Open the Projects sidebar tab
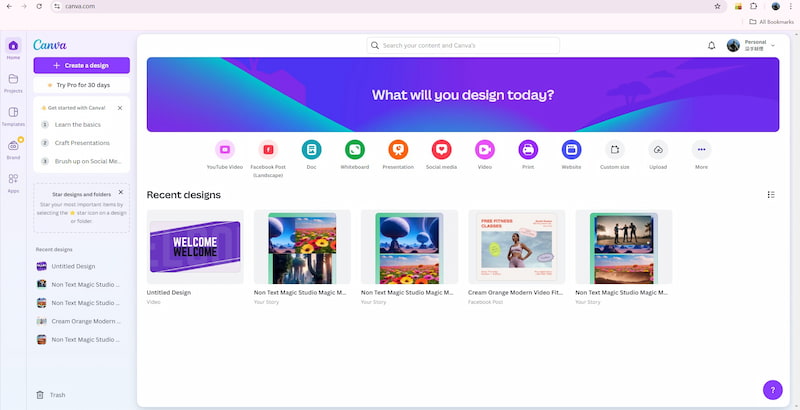The image size is (800, 410). [x=13, y=82]
